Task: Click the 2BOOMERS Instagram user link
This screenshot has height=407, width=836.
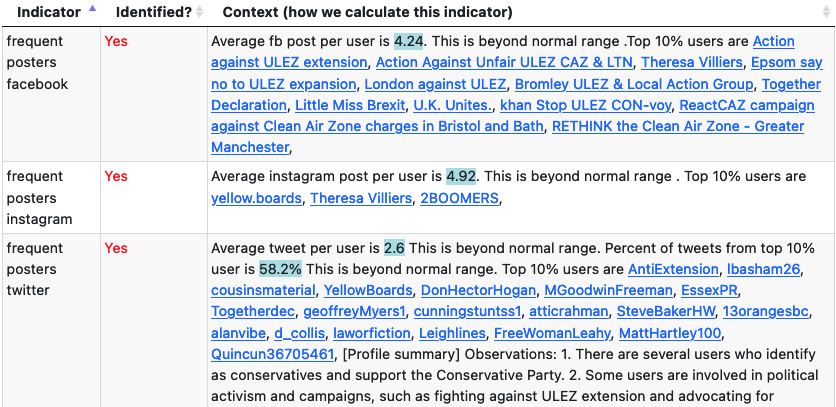Action: [459, 198]
